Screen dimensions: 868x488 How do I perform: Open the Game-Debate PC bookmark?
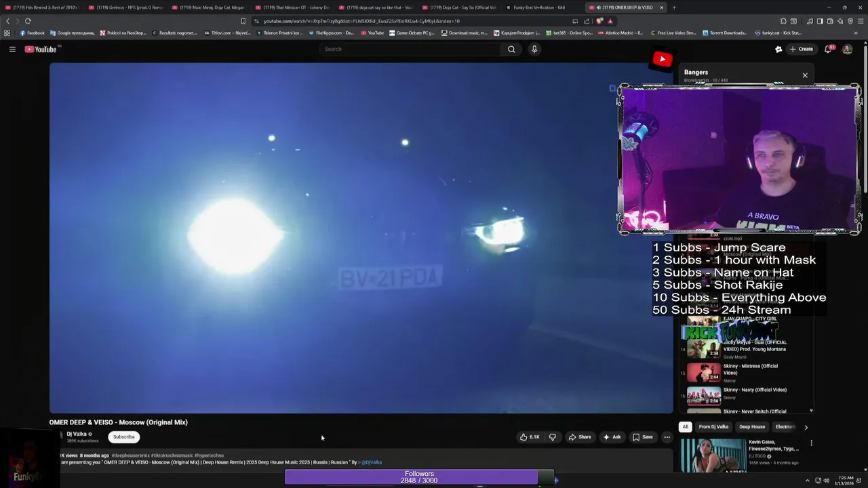(412, 33)
